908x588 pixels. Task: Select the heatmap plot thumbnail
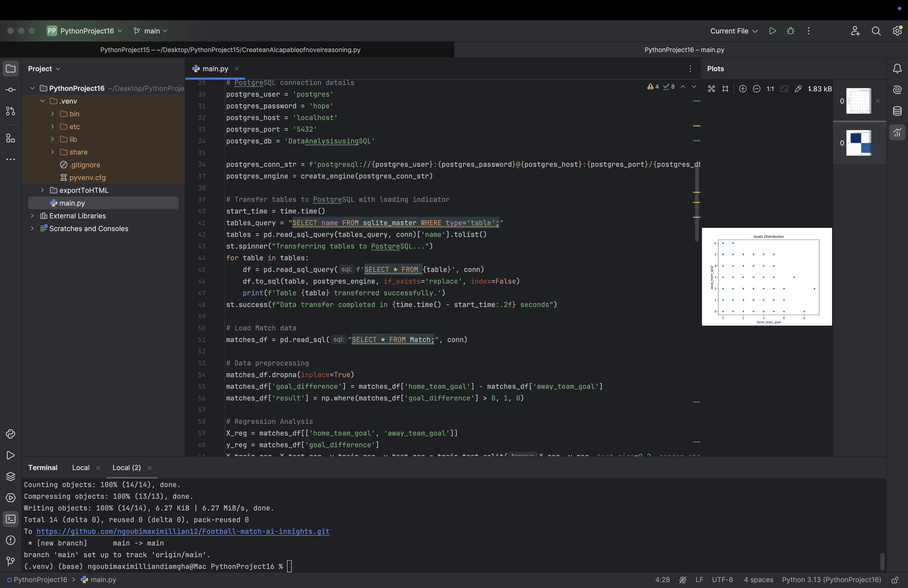click(x=858, y=143)
